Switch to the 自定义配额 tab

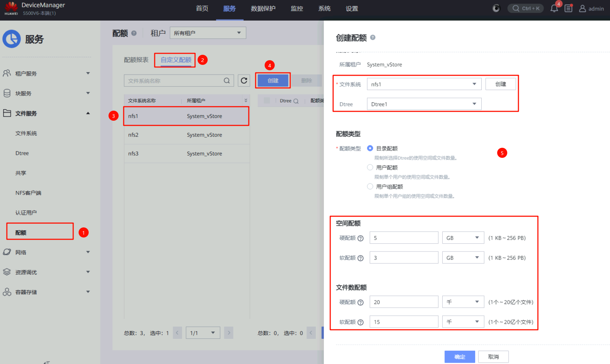tap(176, 60)
